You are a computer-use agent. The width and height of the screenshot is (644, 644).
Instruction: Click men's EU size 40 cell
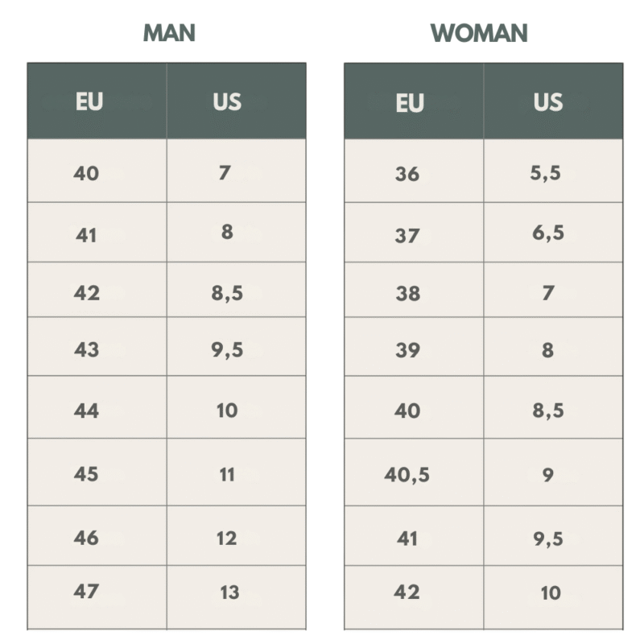pos(97,171)
